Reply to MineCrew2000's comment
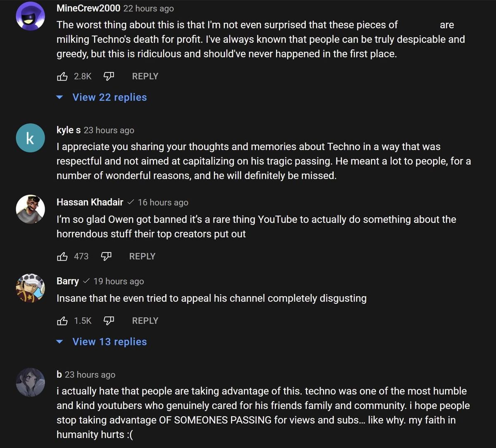This screenshot has height=448, width=496. coord(145,76)
